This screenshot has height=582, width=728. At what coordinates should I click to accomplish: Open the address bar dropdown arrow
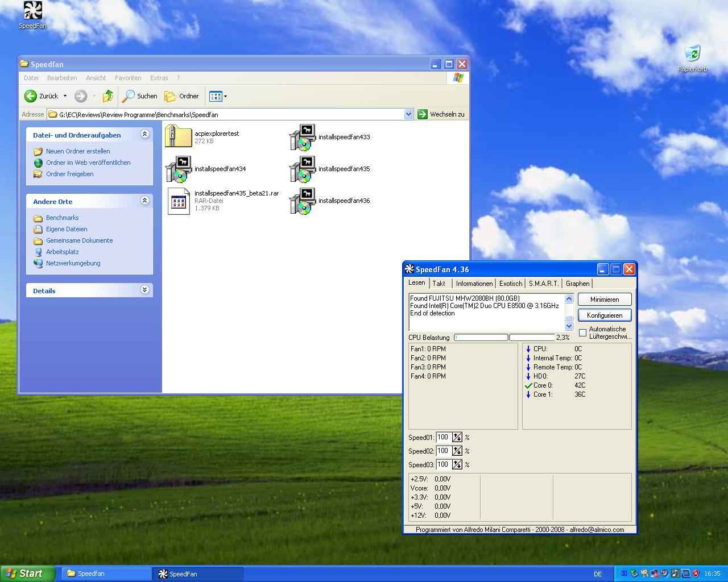408,114
